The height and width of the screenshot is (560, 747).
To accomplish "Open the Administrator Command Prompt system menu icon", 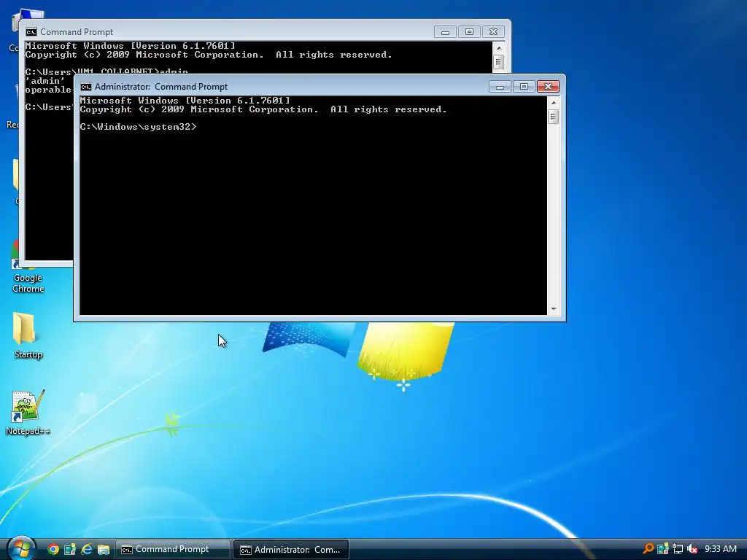I will click(86, 87).
